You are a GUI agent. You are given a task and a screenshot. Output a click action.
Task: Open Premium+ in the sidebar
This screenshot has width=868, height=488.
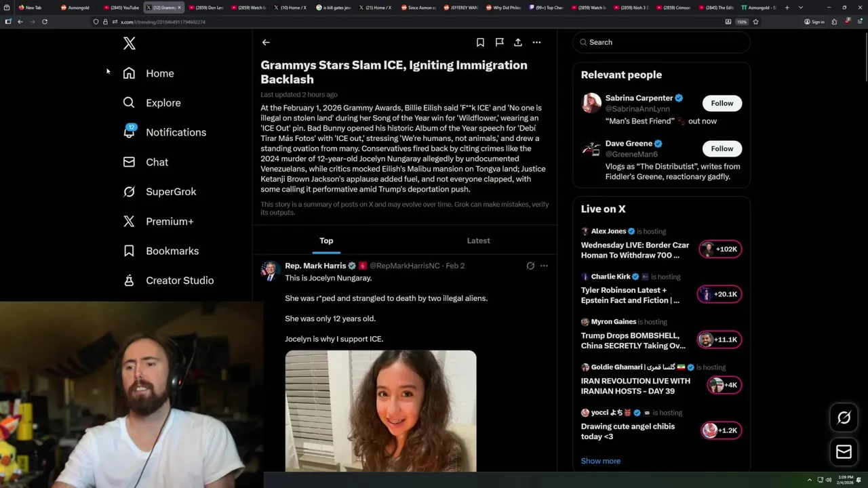159,221
